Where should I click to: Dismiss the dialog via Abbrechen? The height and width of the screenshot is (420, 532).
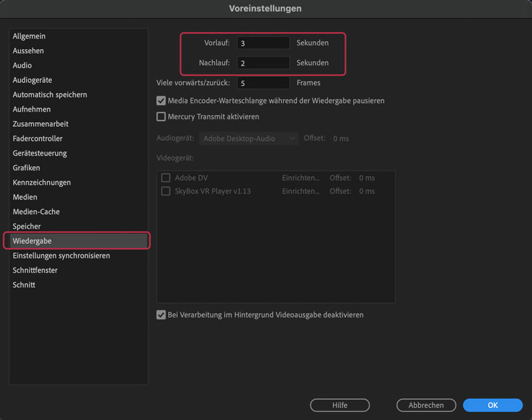pyautogui.click(x=426, y=405)
